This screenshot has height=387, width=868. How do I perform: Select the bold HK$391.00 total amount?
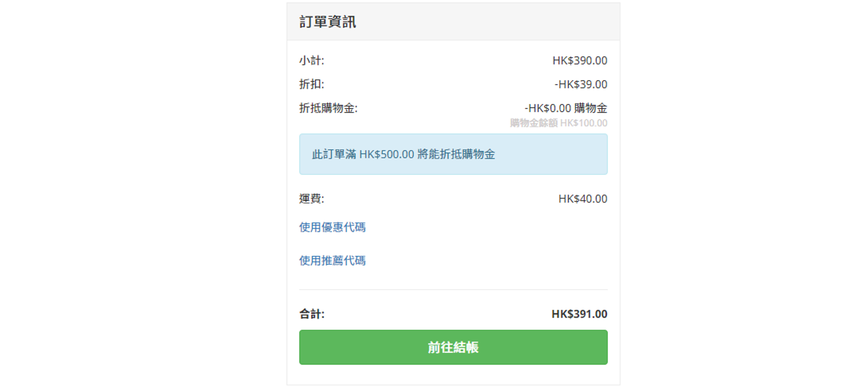579,314
